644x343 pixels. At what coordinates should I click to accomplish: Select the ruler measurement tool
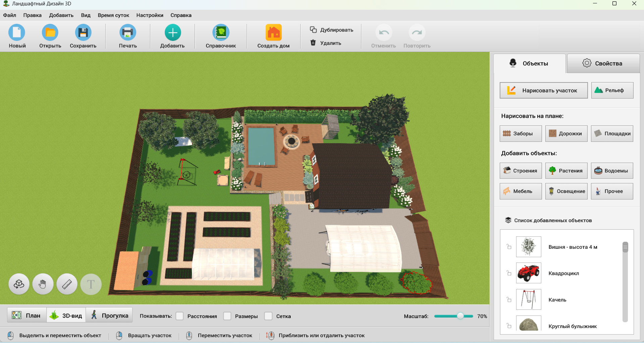67,284
